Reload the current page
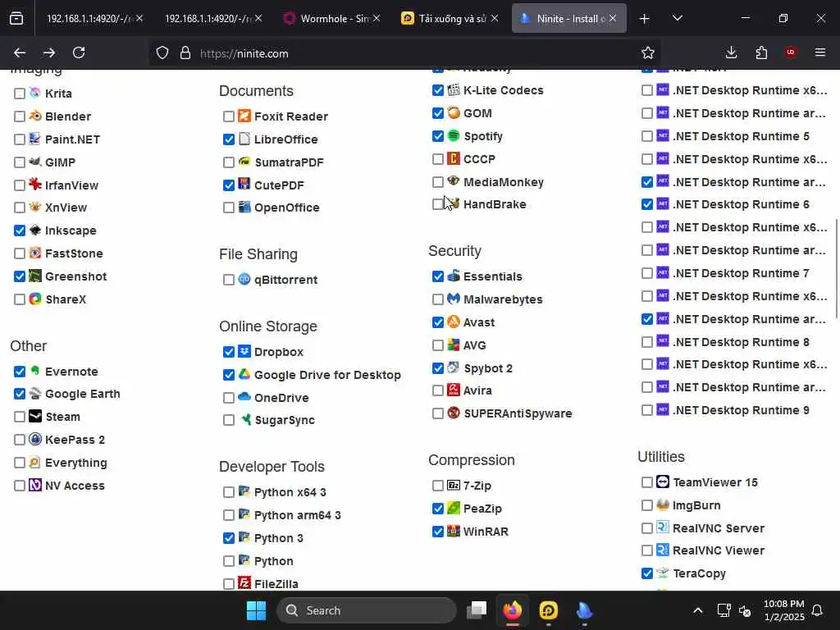Screen dimensions: 840x630 pos(79,52)
